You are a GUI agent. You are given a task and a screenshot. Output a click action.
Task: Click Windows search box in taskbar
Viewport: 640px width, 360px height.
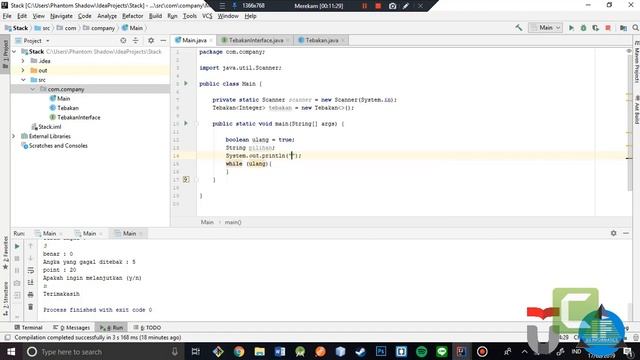click(102, 351)
